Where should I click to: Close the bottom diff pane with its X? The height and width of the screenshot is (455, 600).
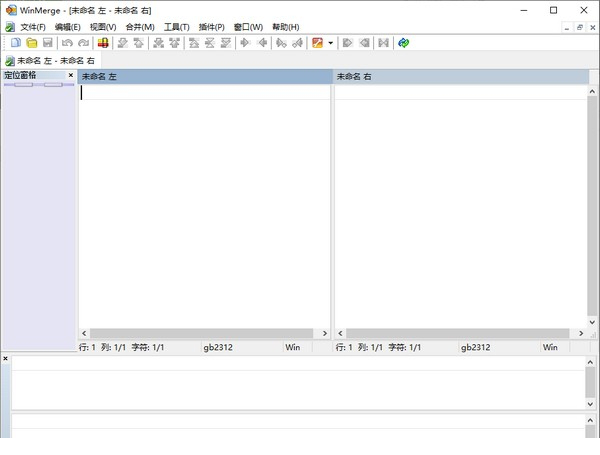point(5,358)
